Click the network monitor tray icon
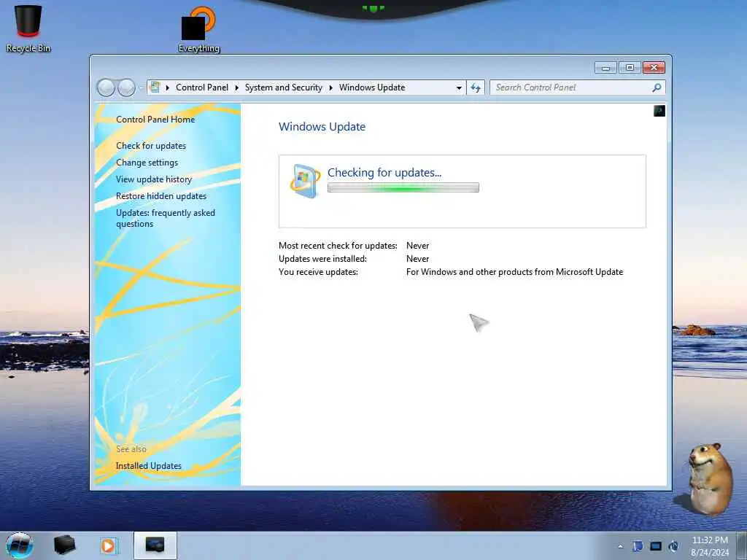The height and width of the screenshot is (560, 747). point(656,546)
